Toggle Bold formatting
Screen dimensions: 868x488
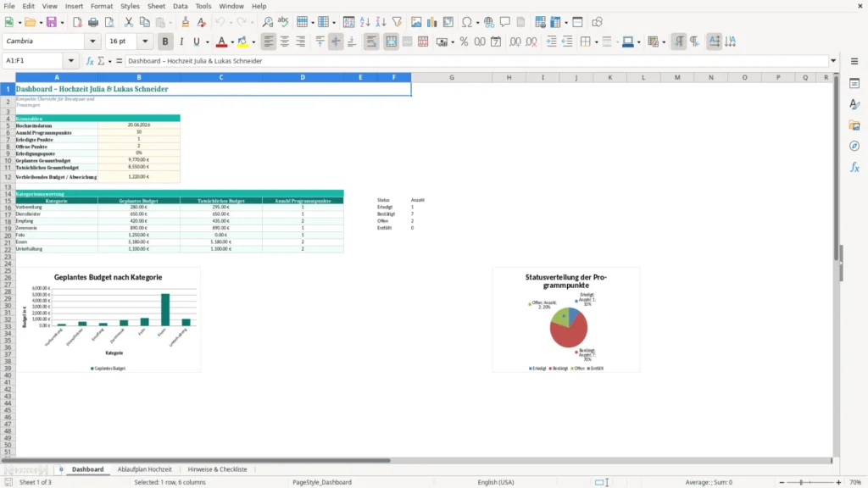pyautogui.click(x=165, y=42)
